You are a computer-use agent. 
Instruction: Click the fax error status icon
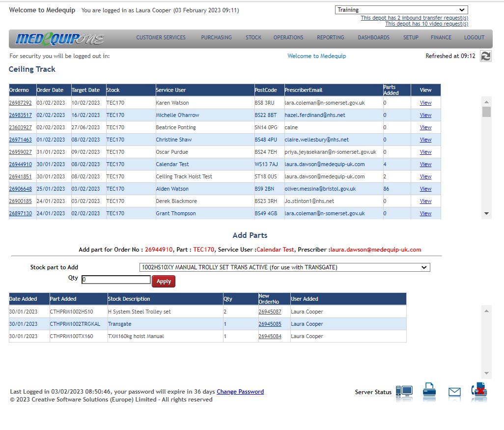point(479,391)
